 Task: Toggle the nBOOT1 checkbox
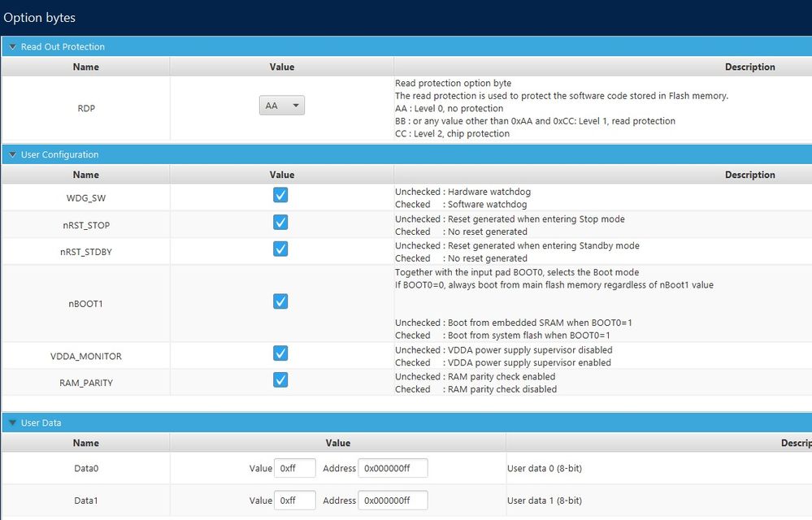tap(280, 301)
